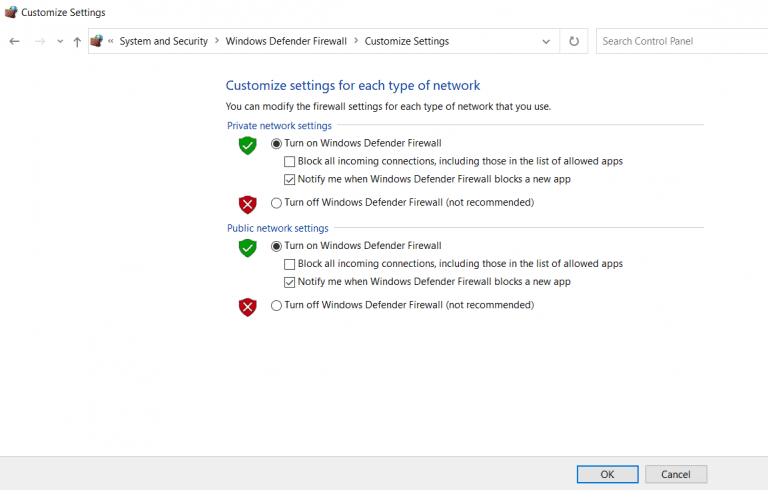768x490 pixels.
Task: Click the Up one level arrow
Action: [x=77, y=41]
